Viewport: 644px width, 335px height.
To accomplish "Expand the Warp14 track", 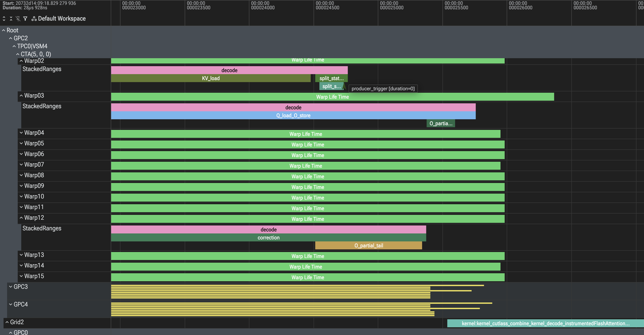I will click(21, 266).
